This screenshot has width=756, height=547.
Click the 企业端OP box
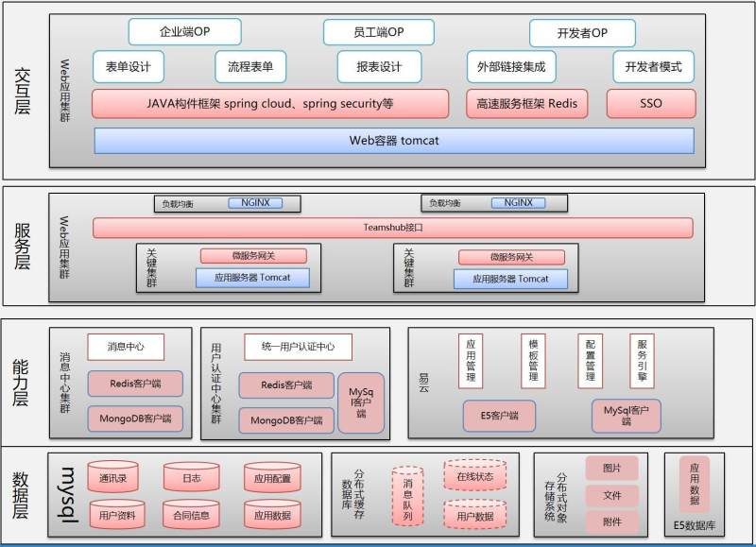click(x=185, y=32)
